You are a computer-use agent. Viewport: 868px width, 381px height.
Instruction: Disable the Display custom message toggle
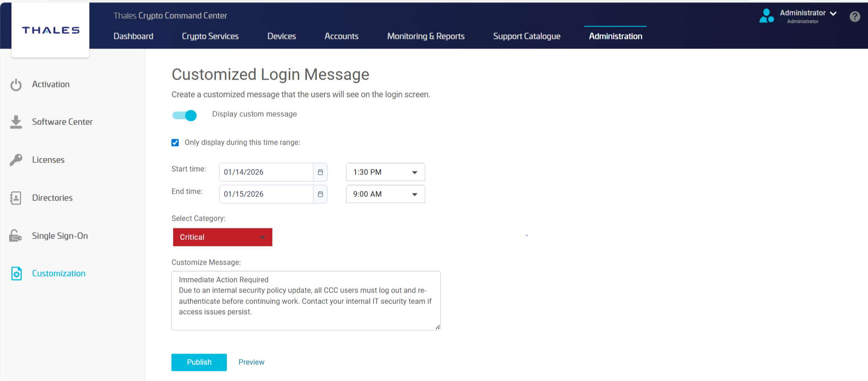[185, 115]
